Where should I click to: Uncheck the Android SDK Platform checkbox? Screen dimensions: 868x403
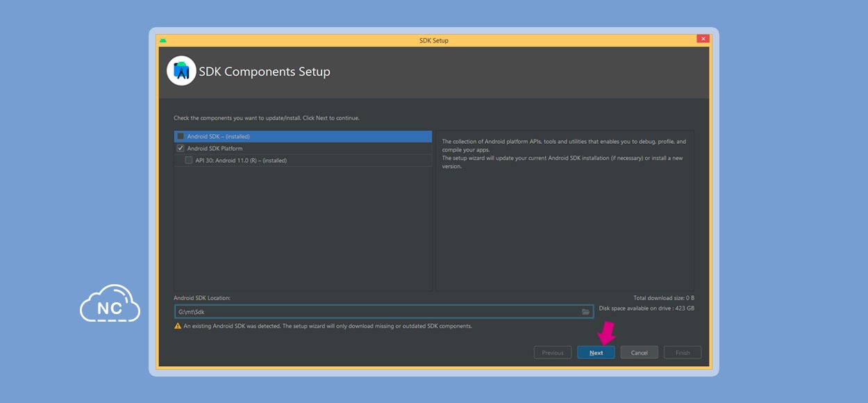181,148
